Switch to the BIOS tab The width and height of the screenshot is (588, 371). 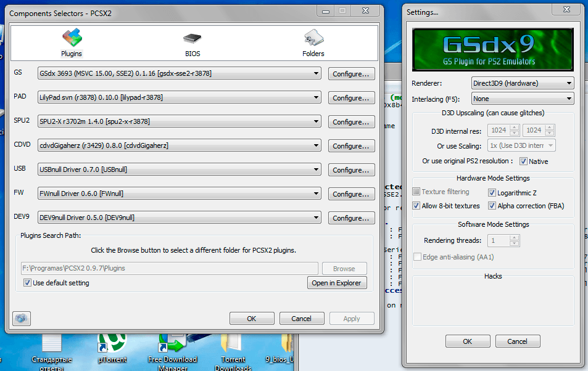(x=193, y=45)
